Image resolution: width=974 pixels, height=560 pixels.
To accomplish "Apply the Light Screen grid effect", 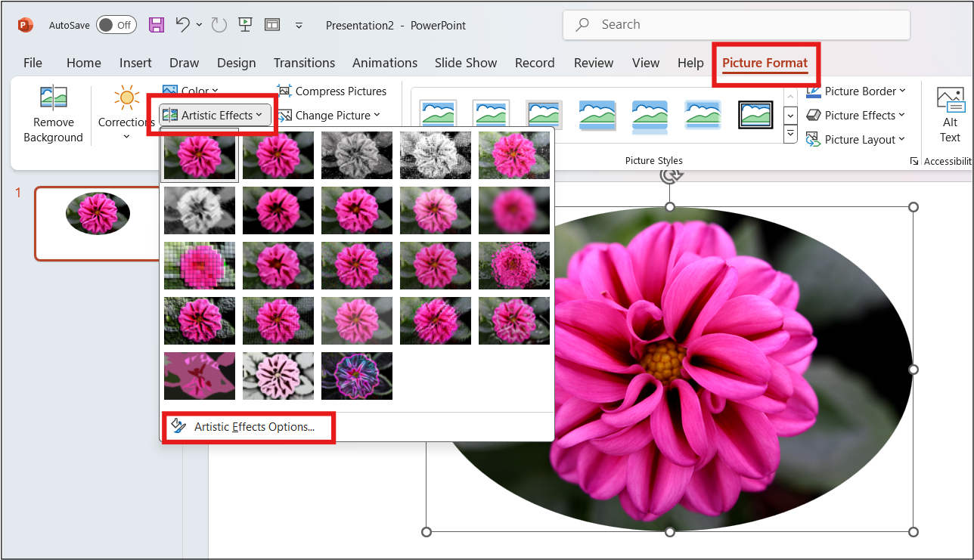I will click(x=200, y=265).
